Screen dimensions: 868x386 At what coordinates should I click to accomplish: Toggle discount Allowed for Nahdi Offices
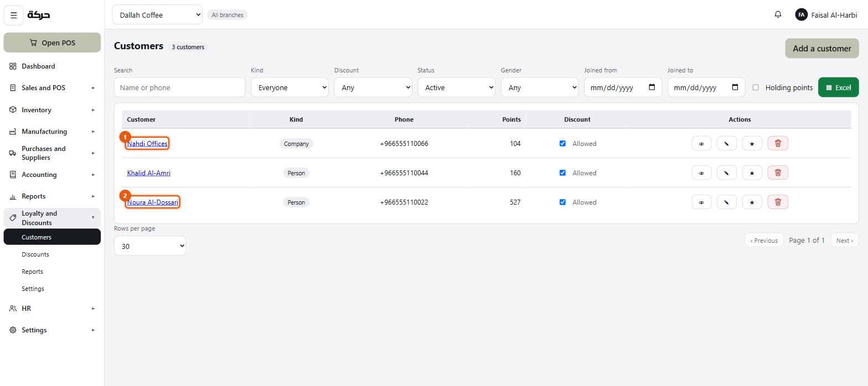tap(562, 143)
